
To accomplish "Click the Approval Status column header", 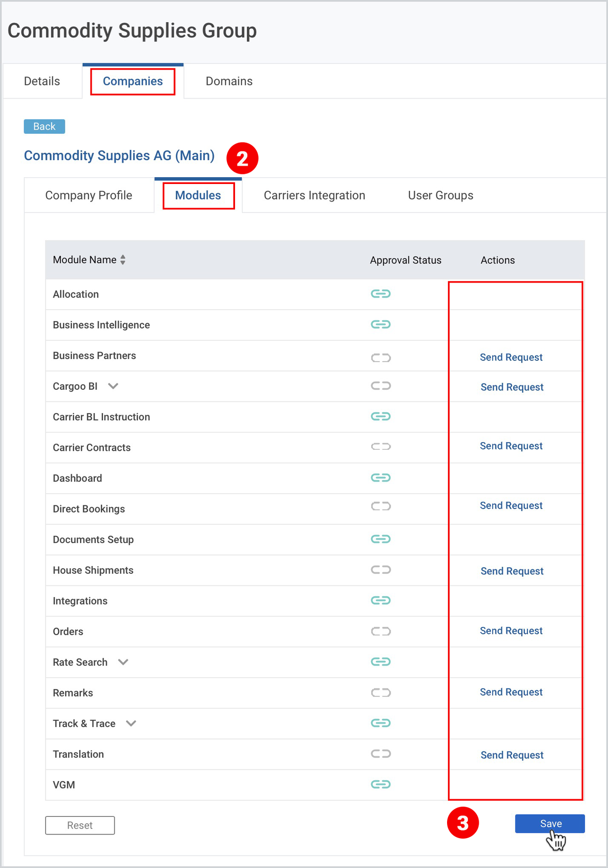I will tap(405, 260).
